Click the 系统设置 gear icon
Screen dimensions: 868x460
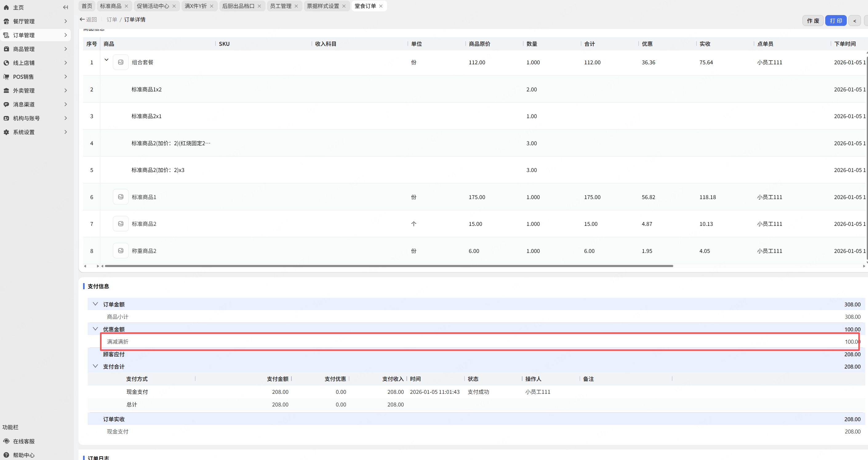[x=6, y=132]
